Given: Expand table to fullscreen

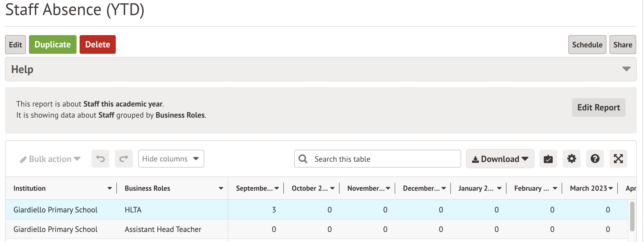Looking at the screenshot, I should coord(618,159).
